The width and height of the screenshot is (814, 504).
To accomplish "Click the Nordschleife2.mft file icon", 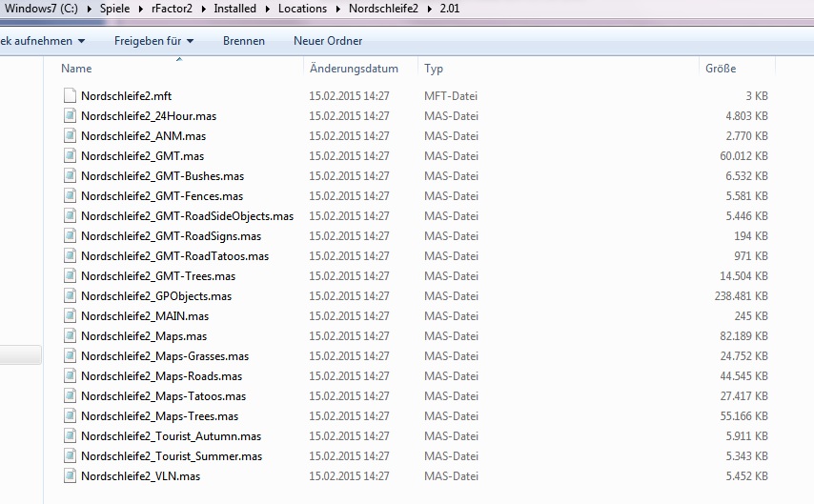I will (70, 95).
